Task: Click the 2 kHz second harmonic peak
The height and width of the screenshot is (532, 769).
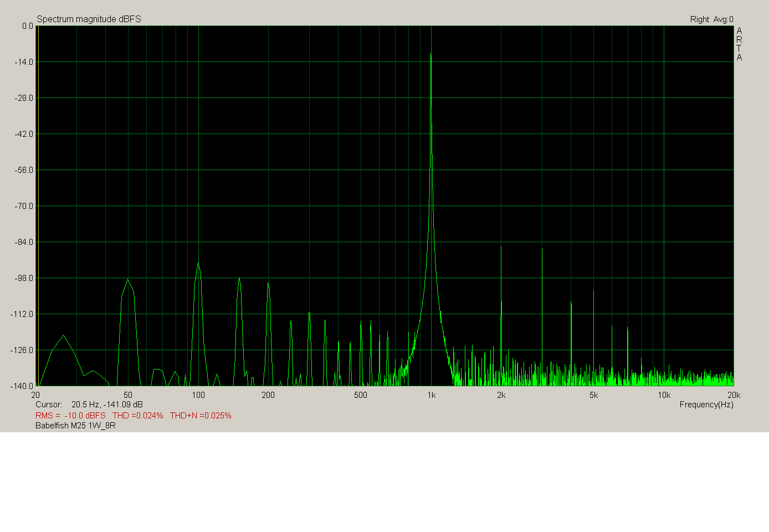Action: click(501, 247)
